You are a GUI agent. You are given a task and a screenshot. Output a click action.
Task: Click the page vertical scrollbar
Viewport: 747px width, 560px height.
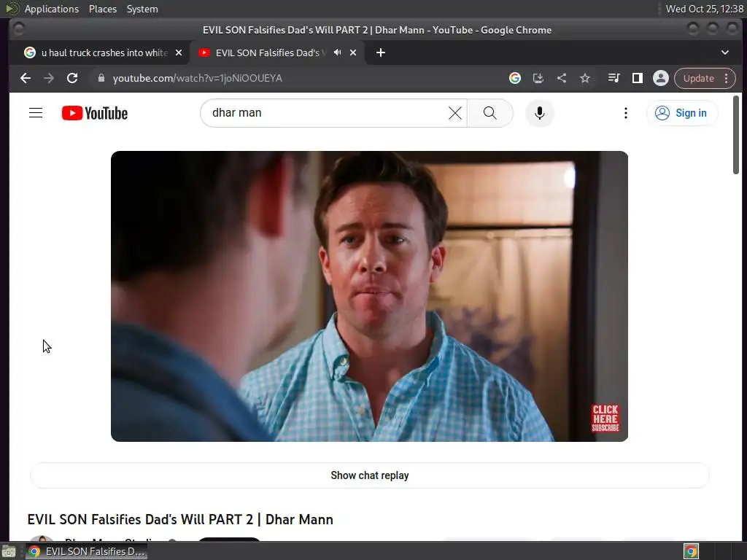[x=736, y=135]
